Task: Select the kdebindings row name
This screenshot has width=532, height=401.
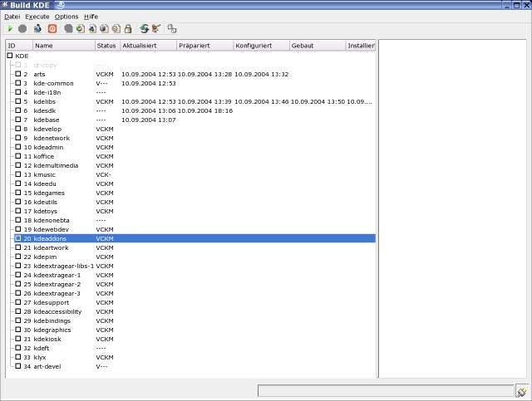Action: [x=52, y=321]
